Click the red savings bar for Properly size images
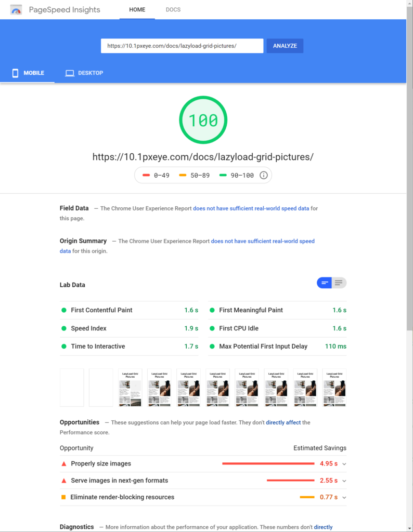413x532 pixels. [268, 463]
